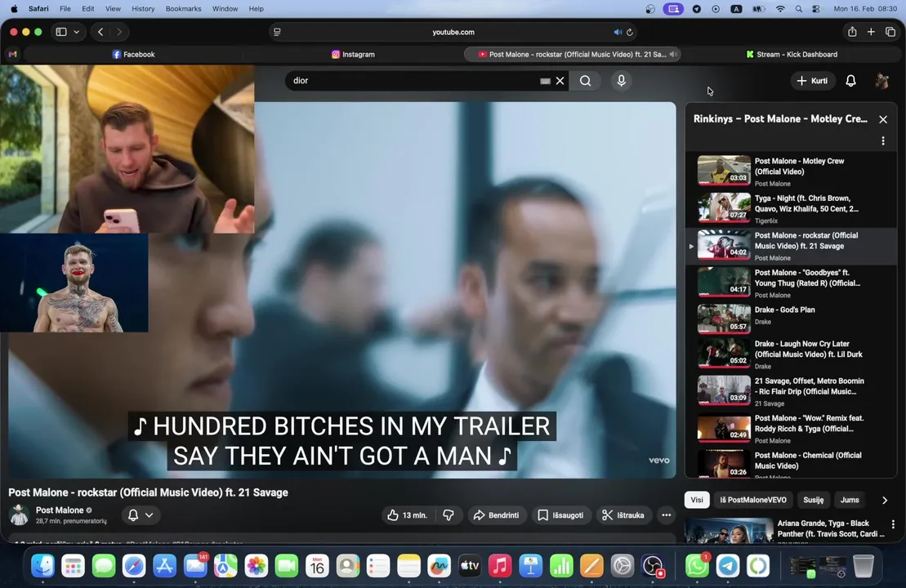Open the History menu
This screenshot has height=588, width=906.
pos(143,9)
